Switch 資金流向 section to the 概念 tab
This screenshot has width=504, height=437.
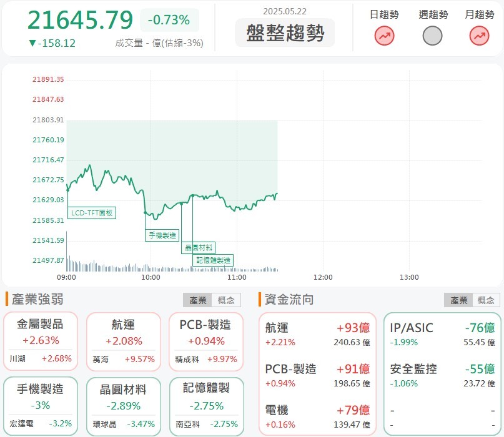click(x=486, y=300)
